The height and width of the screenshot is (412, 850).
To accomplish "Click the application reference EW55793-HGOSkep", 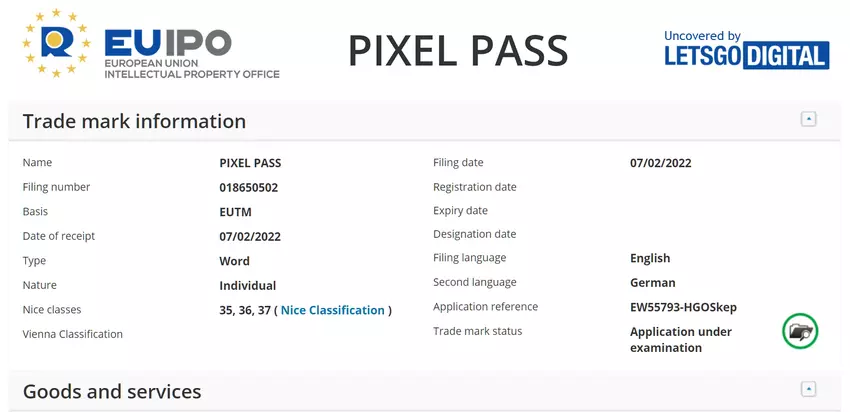I will (683, 307).
